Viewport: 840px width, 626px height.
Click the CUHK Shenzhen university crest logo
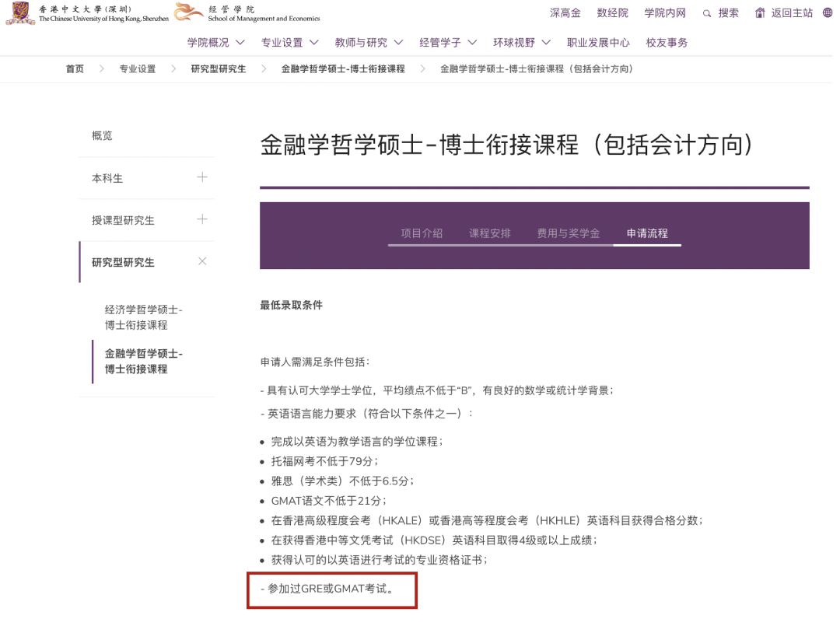click(19, 12)
